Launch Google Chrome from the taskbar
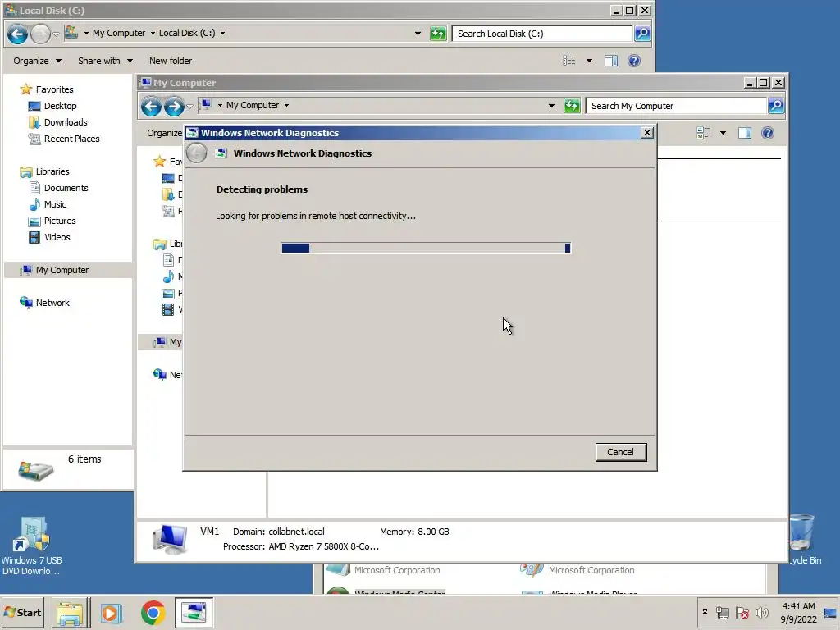The height and width of the screenshot is (630, 840). point(153,612)
